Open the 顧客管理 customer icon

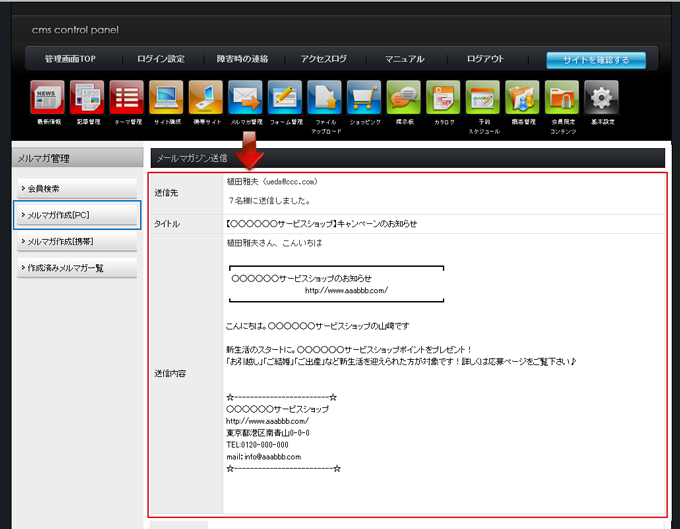coord(522,98)
